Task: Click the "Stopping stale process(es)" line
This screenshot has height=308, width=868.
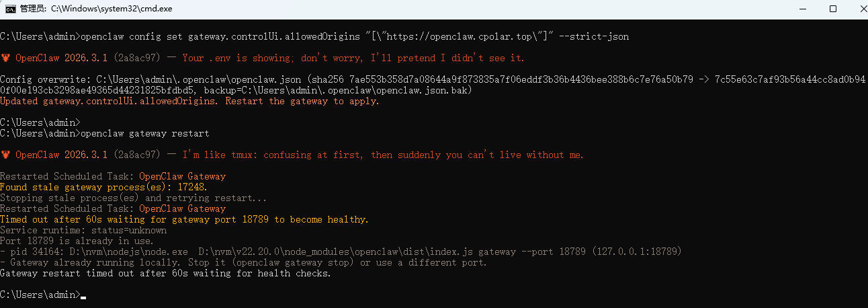Action: (133, 198)
